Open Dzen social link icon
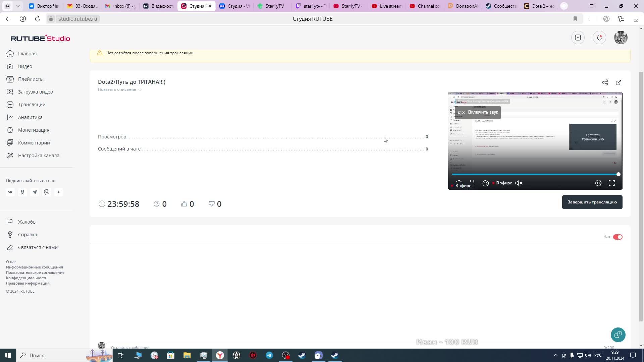Screen dimensions: 644x362 (59, 192)
